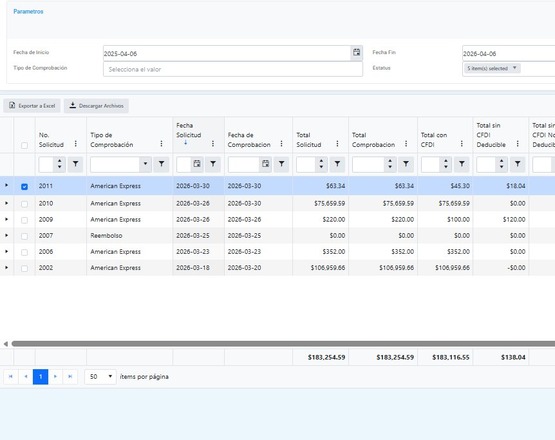Click the Fecha Fin date field
This screenshot has width=555, height=440.
(x=509, y=53)
